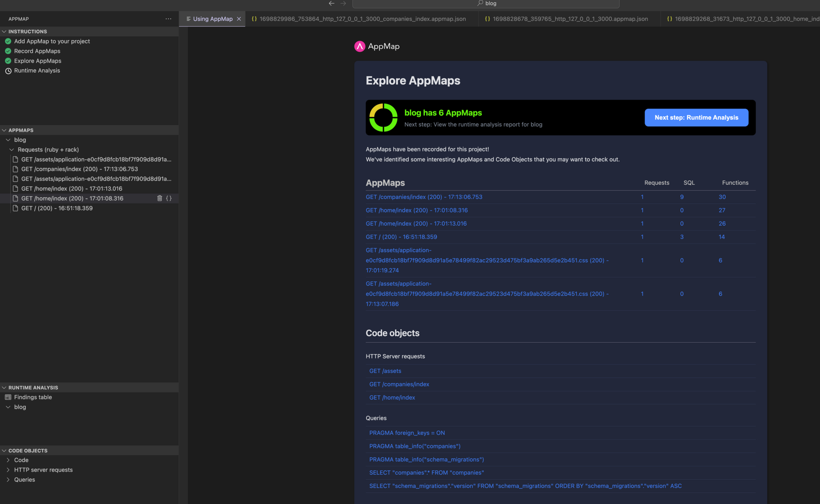
Task: Open assets application css 17:13:07.186 link
Action: [487, 294]
